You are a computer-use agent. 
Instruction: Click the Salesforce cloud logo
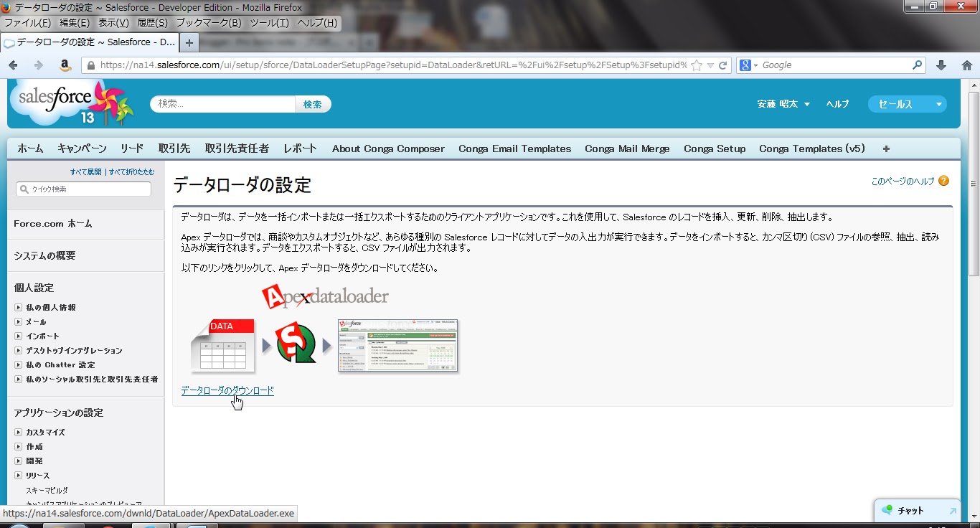tap(72, 103)
